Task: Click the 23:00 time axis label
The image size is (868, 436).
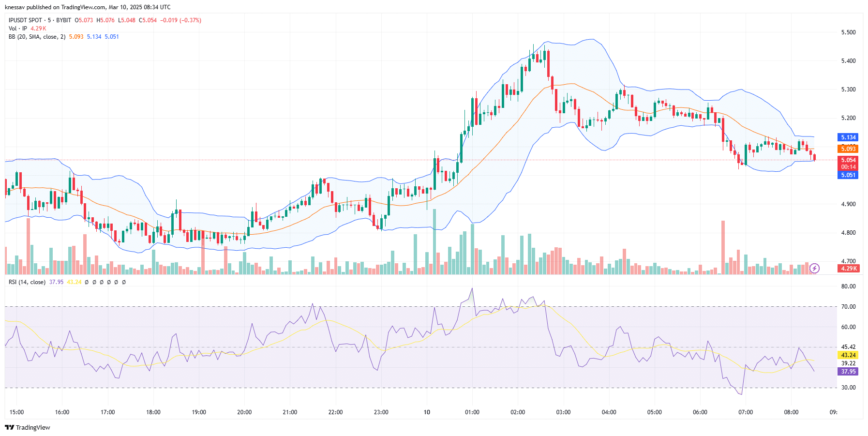Action: point(381,412)
